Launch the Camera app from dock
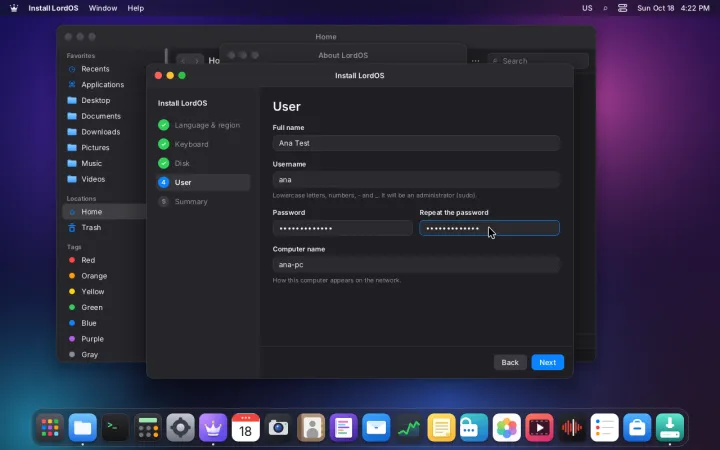 pos(278,428)
